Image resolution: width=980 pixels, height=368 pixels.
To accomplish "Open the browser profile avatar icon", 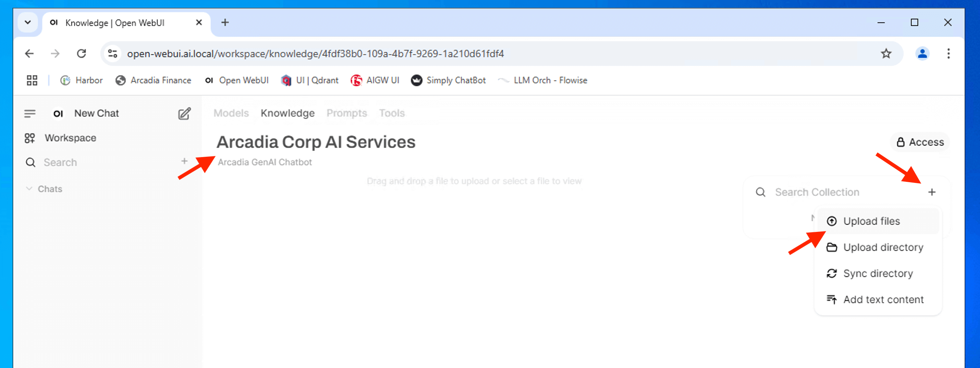I will tap(922, 54).
